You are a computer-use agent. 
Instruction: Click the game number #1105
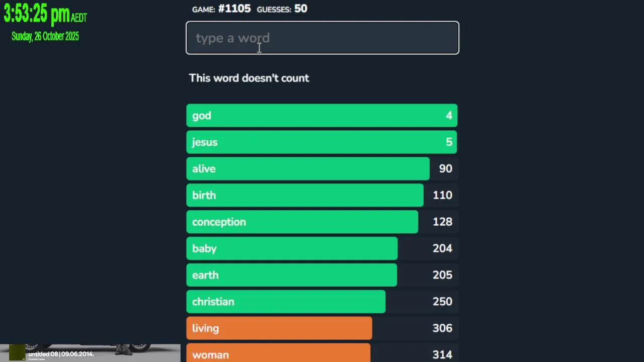tap(234, 9)
